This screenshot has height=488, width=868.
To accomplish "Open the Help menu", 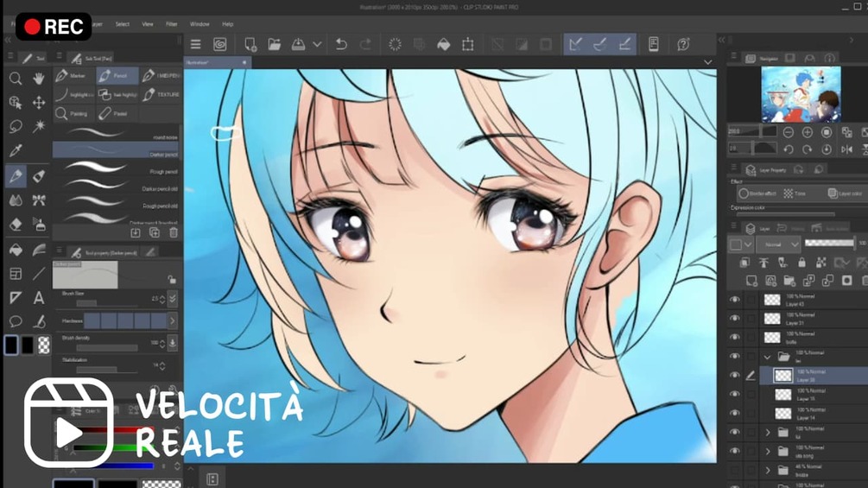I will click(227, 24).
